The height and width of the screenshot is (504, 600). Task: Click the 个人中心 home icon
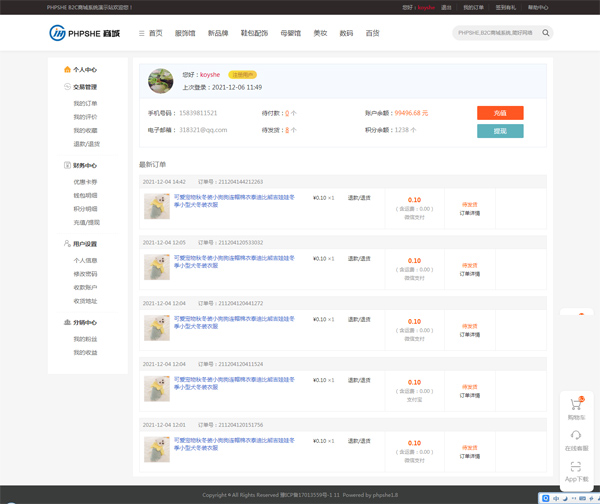pos(67,70)
